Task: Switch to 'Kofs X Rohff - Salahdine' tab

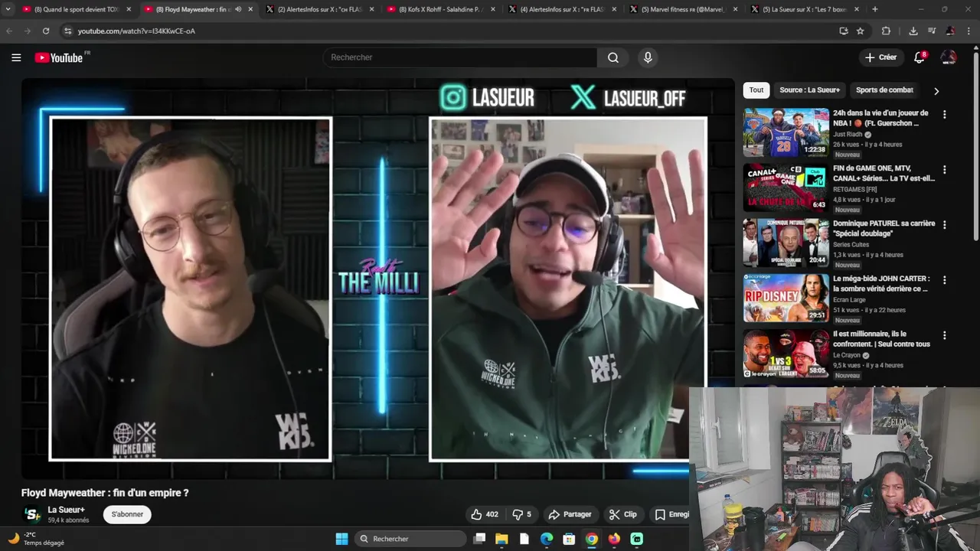Action: point(439,9)
